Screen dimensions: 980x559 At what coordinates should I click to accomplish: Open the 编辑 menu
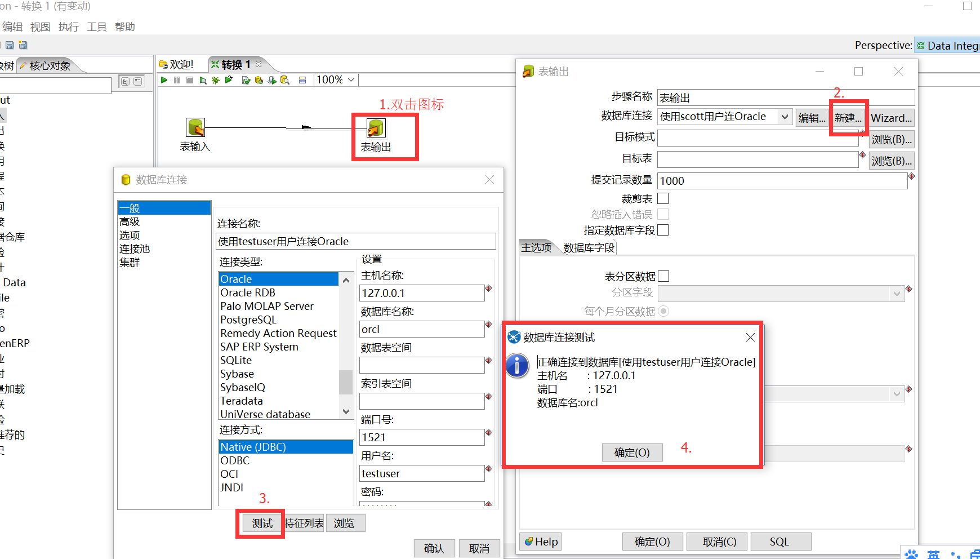[x=12, y=27]
